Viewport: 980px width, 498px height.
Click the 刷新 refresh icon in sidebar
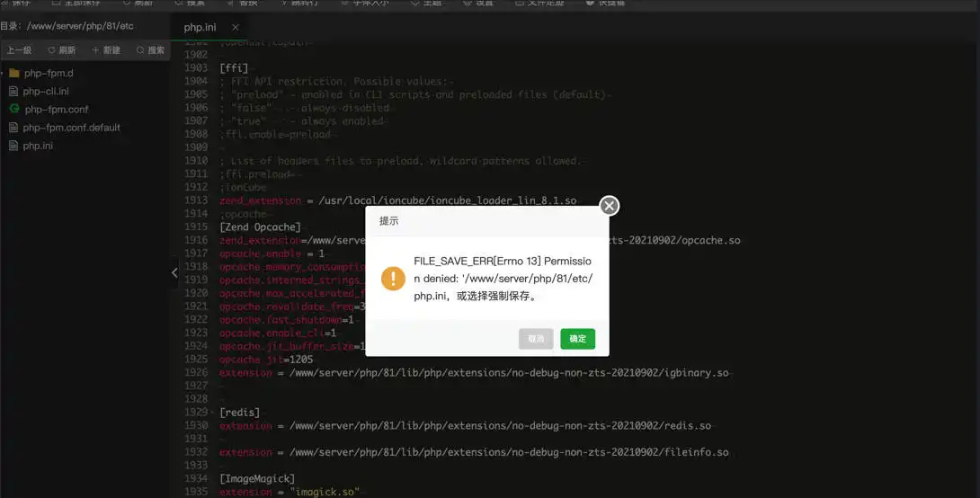52,50
